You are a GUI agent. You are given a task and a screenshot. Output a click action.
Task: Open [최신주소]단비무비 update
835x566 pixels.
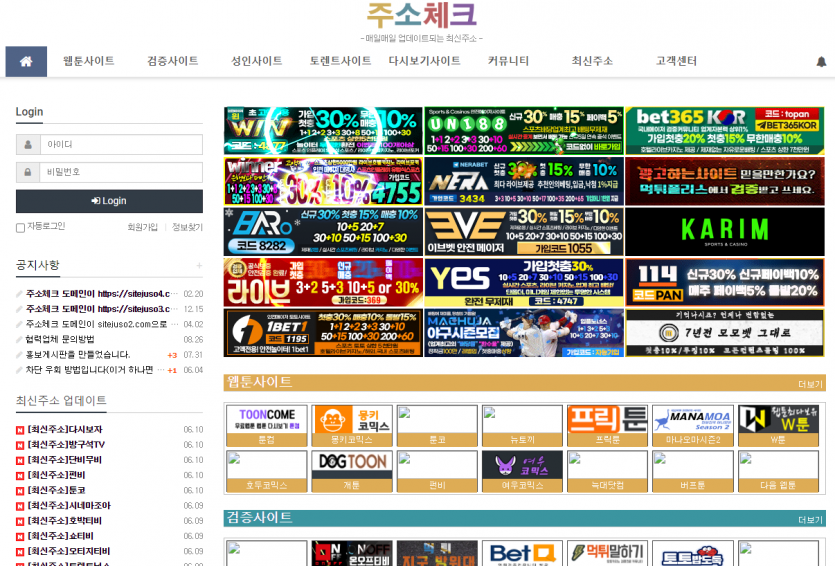(x=64, y=460)
